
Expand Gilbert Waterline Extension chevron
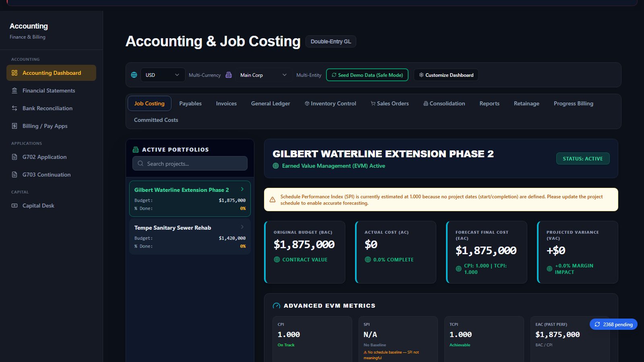click(242, 189)
